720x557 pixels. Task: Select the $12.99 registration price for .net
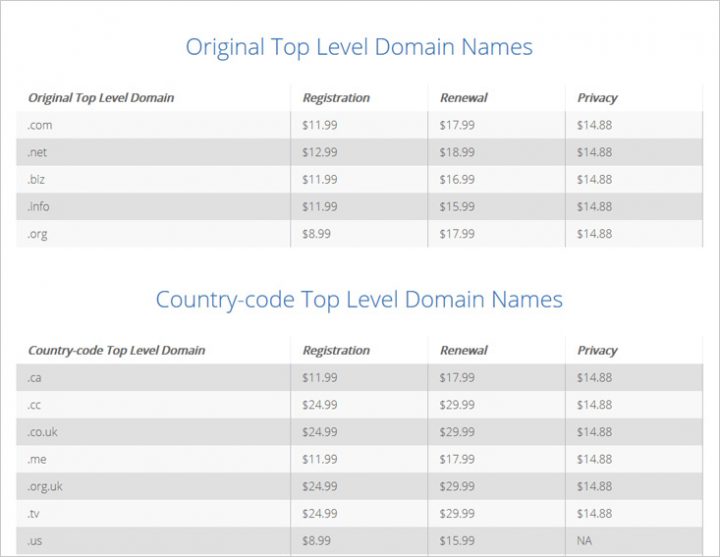tap(320, 152)
